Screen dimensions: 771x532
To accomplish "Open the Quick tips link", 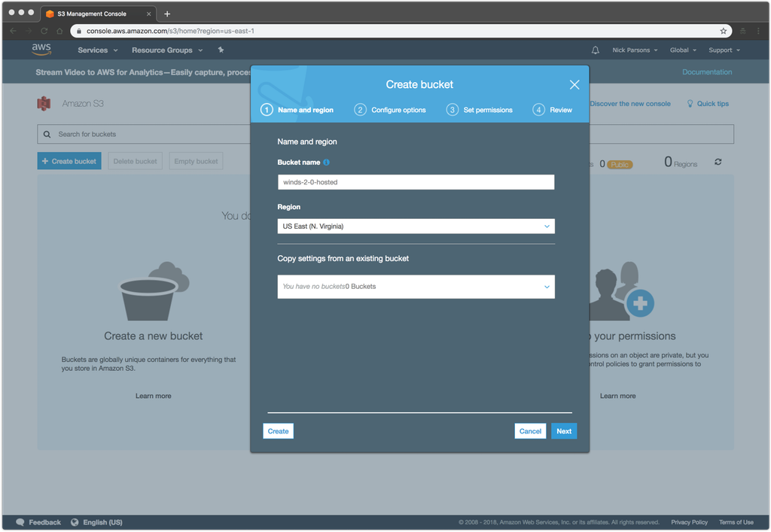I will coord(712,104).
